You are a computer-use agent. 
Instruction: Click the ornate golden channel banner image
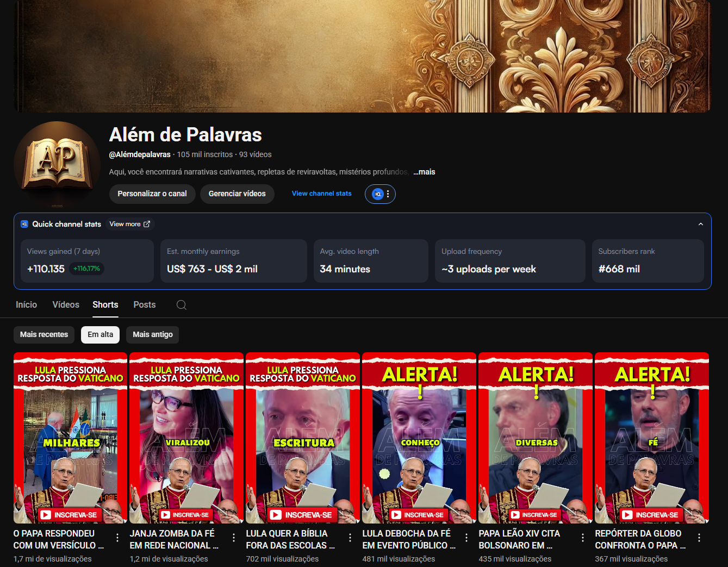(x=362, y=56)
